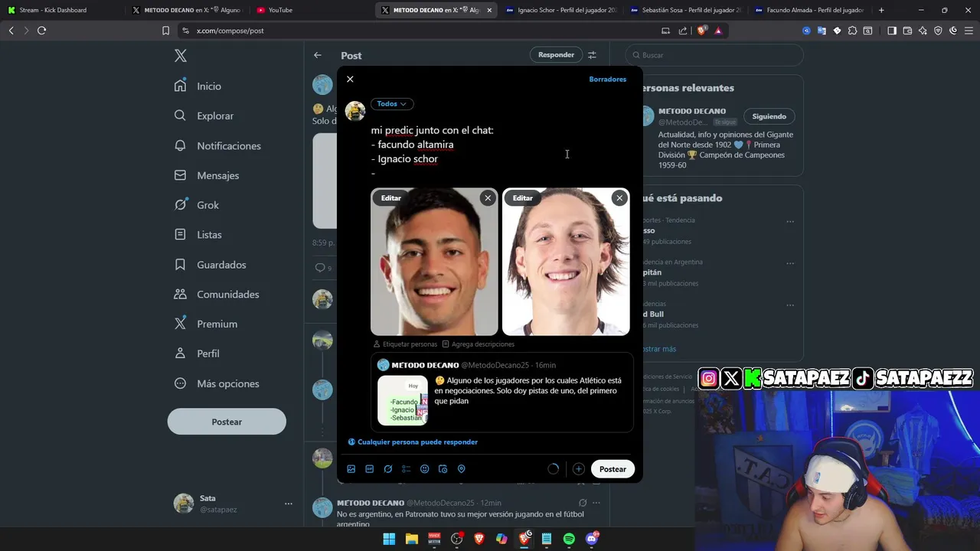980x551 pixels.
Task: Click the X logo in sidebar
Action: point(181,56)
